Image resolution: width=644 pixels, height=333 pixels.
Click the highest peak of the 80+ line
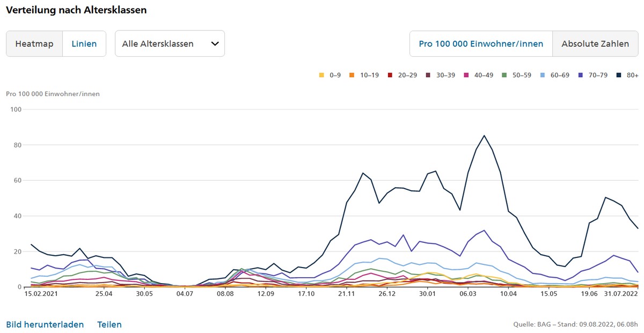(484, 136)
